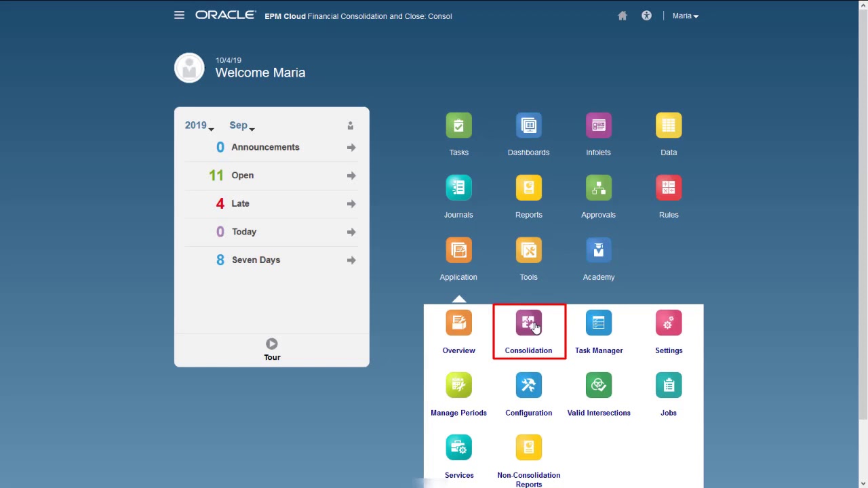Open the Maria user menu
The image size is (868, 488).
[685, 16]
